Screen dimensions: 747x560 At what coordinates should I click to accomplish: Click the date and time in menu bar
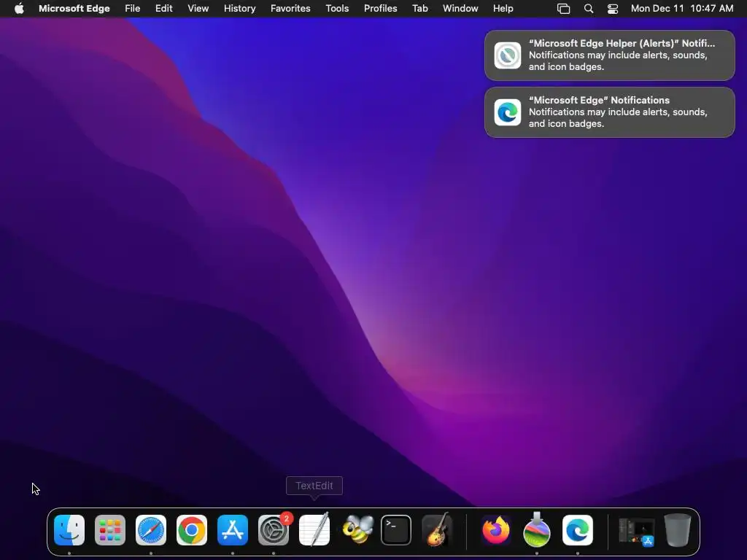coord(682,9)
